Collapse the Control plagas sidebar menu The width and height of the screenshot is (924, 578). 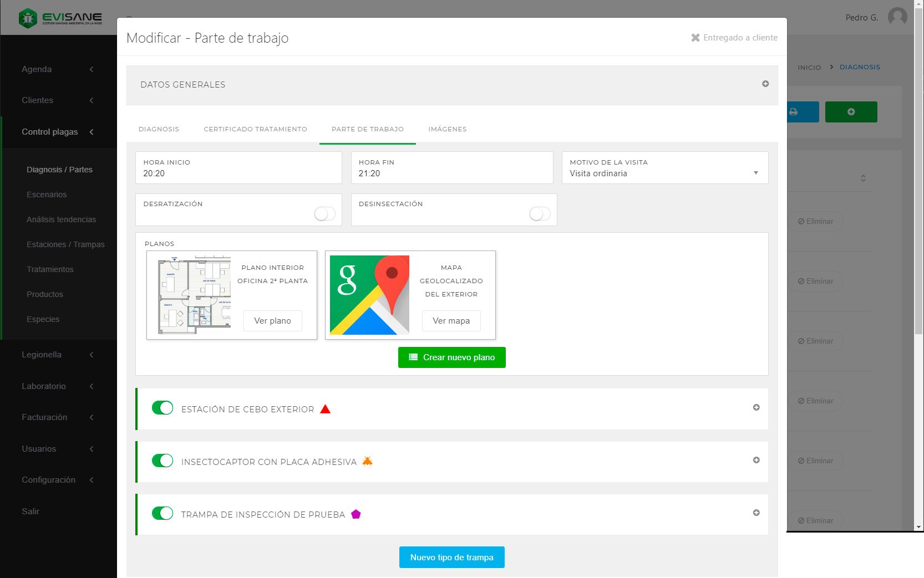point(58,132)
